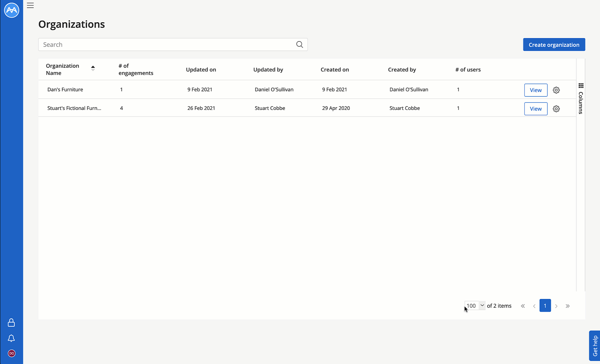Open settings gear for Dan's Furniture
600x364 pixels.
pyautogui.click(x=556, y=90)
